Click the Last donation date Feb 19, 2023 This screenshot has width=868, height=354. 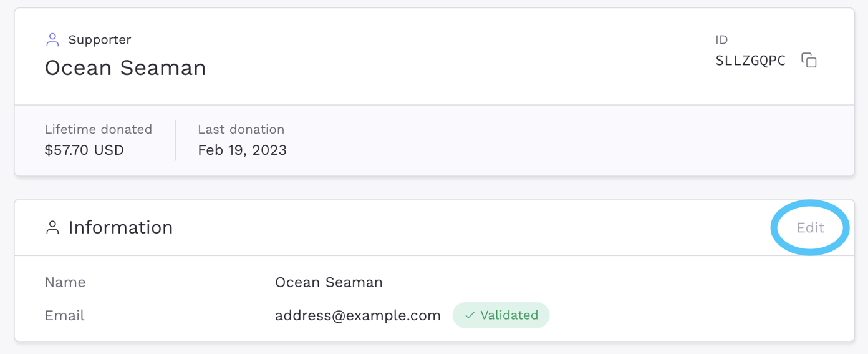tap(242, 150)
